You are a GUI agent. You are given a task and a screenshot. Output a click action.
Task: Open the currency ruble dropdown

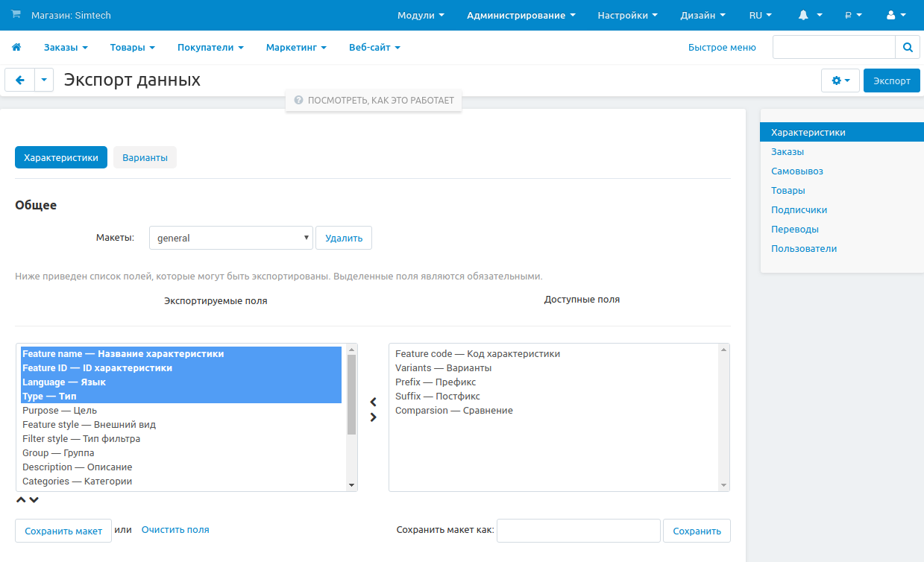click(853, 15)
